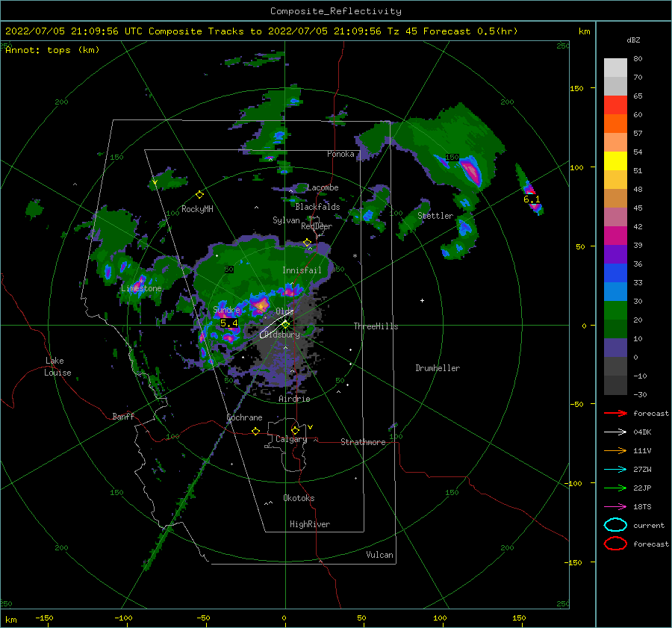Click the green 22JP arrow legend icon
The width and height of the screenshot is (672, 628).
(615, 488)
